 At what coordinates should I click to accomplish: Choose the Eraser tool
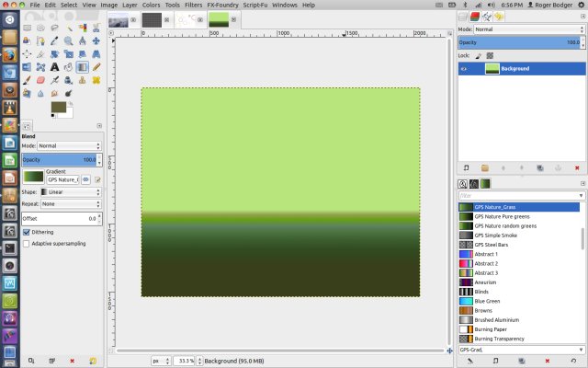point(41,80)
